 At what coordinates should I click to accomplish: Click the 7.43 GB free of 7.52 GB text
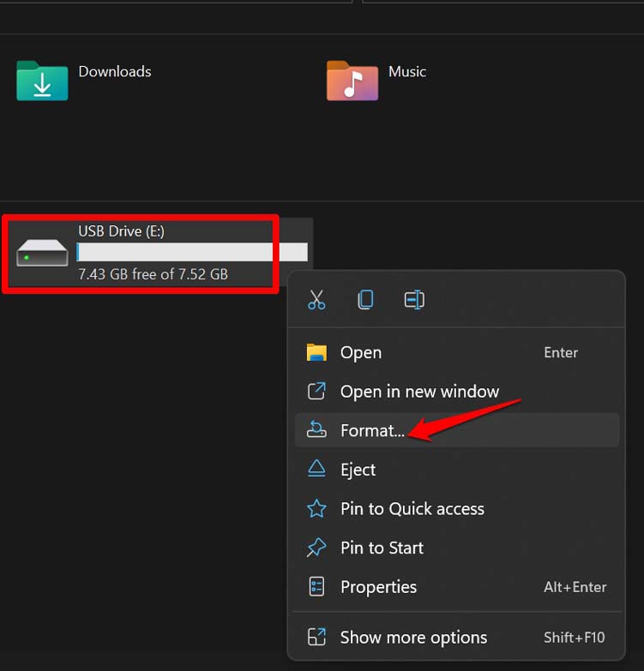[x=153, y=274]
